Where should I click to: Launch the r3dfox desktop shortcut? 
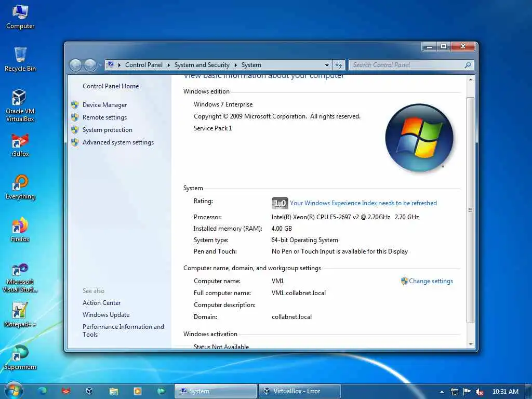[20, 145]
